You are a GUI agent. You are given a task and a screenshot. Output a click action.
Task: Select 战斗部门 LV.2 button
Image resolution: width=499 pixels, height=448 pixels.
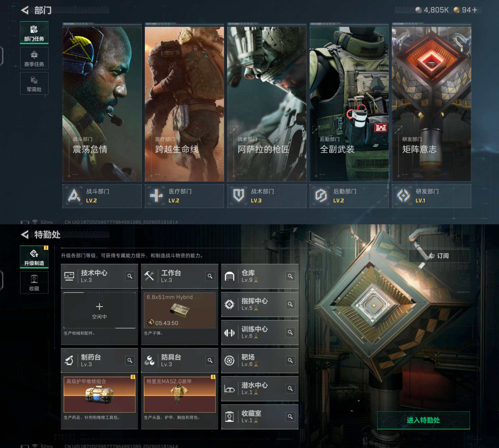(x=102, y=196)
